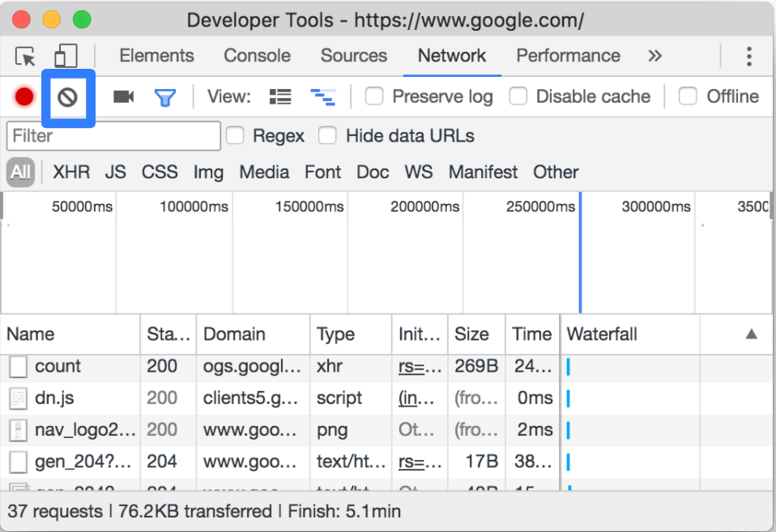Switch to the Console tab
The image size is (776, 532).
point(257,55)
